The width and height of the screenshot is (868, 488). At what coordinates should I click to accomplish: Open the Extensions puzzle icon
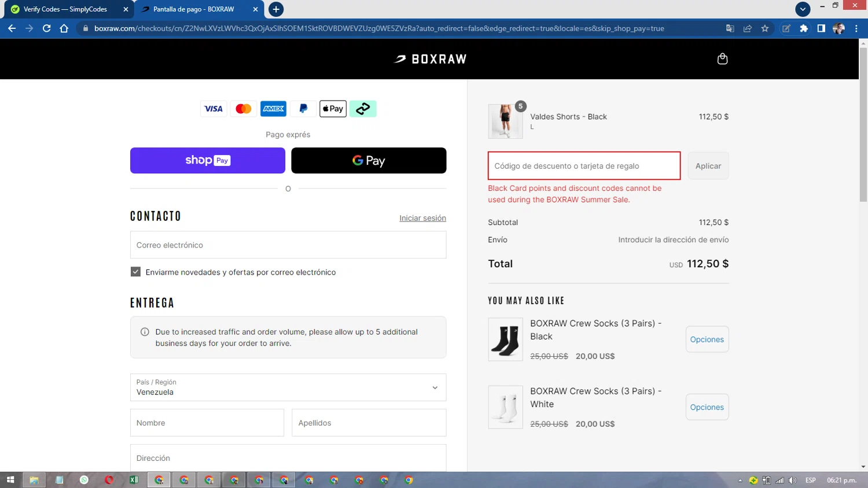click(x=804, y=28)
